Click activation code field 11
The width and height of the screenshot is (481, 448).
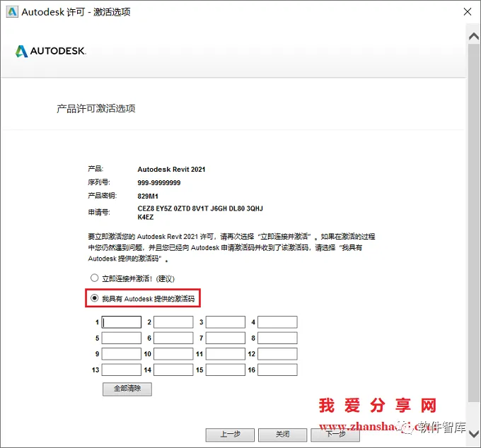pos(226,354)
